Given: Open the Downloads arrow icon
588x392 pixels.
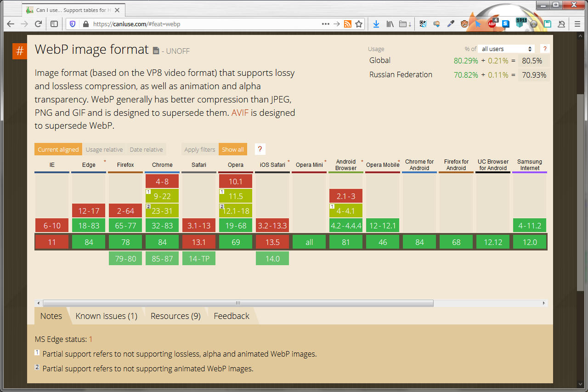Looking at the screenshot, I should tap(376, 24).
